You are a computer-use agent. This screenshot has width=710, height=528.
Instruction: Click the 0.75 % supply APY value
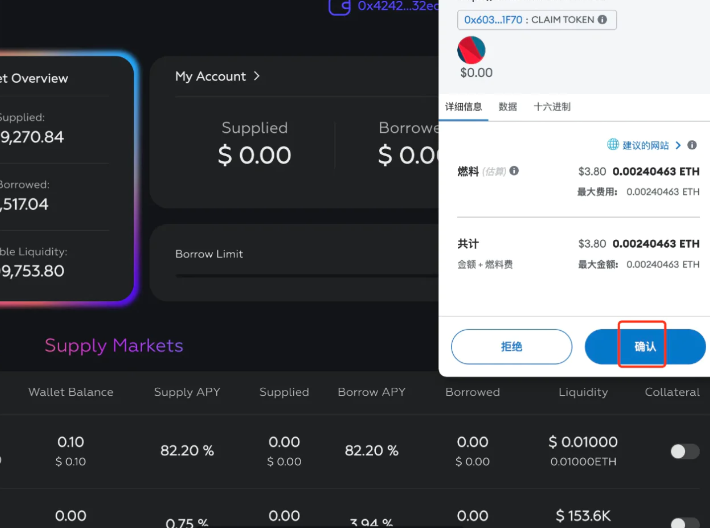point(187,523)
